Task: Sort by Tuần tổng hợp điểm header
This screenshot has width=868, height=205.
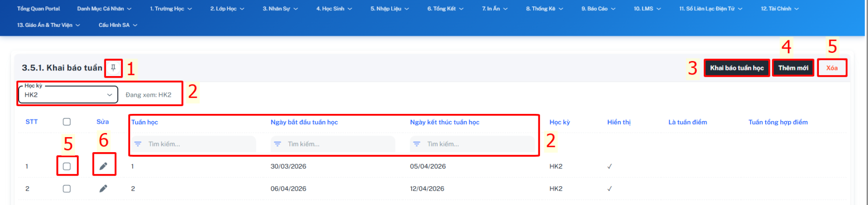Action: tap(778, 122)
